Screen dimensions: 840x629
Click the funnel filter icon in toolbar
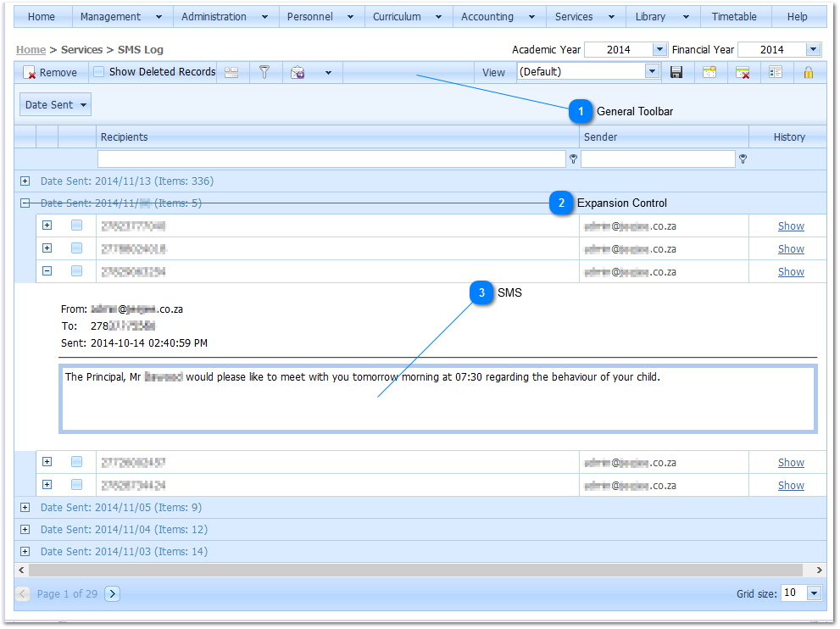pyautogui.click(x=264, y=72)
